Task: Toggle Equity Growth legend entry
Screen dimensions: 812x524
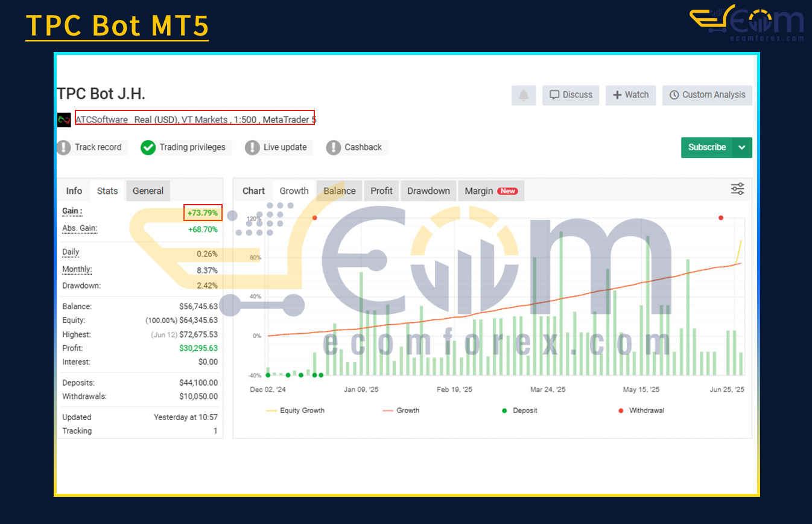Action: (x=295, y=411)
